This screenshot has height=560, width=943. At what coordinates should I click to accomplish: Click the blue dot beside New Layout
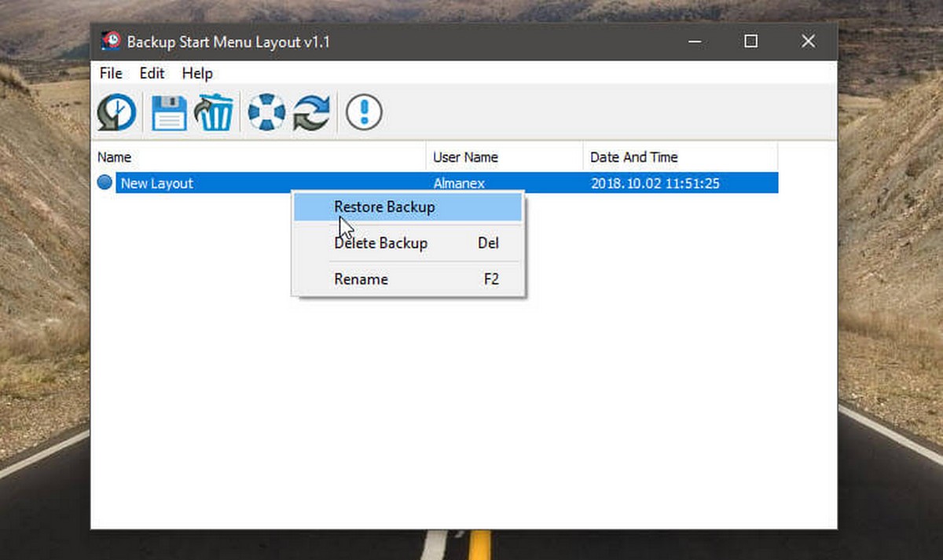tap(105, 183)
